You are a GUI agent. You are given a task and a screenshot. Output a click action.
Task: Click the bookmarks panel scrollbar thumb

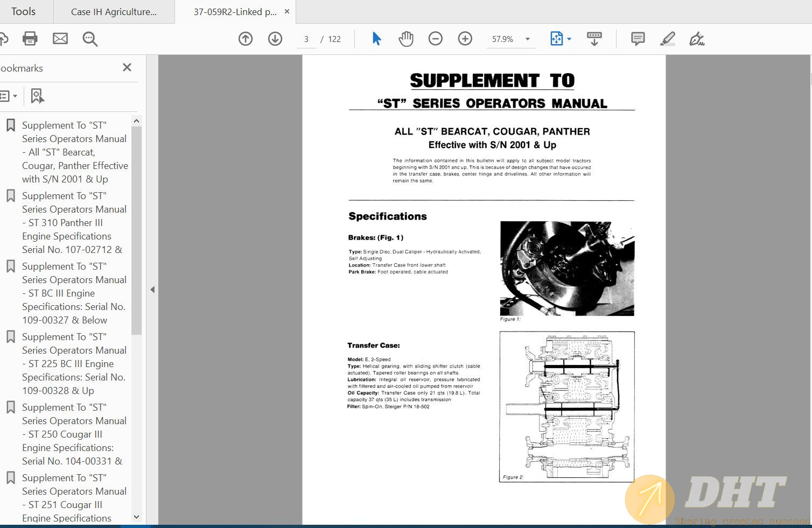coord(136,230)
